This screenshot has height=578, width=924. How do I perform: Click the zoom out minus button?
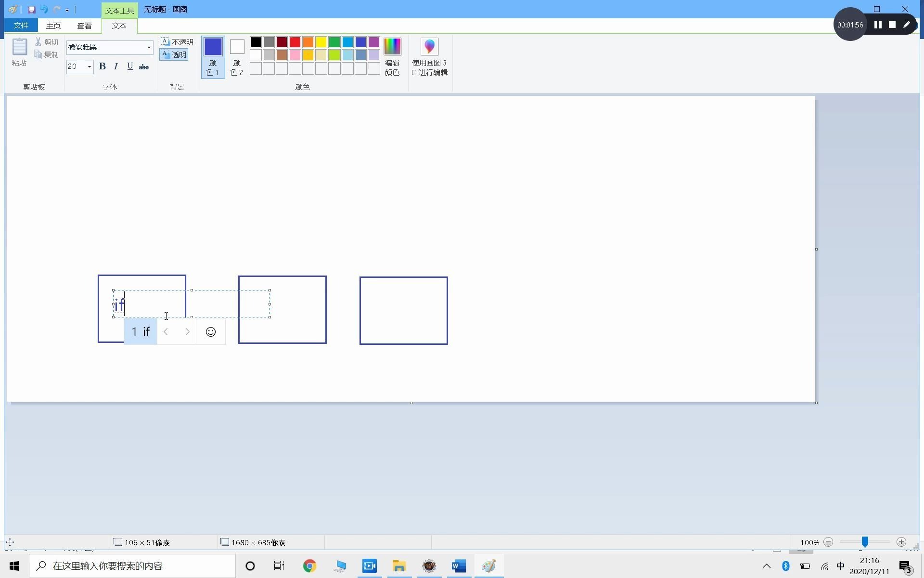(828, 542)
